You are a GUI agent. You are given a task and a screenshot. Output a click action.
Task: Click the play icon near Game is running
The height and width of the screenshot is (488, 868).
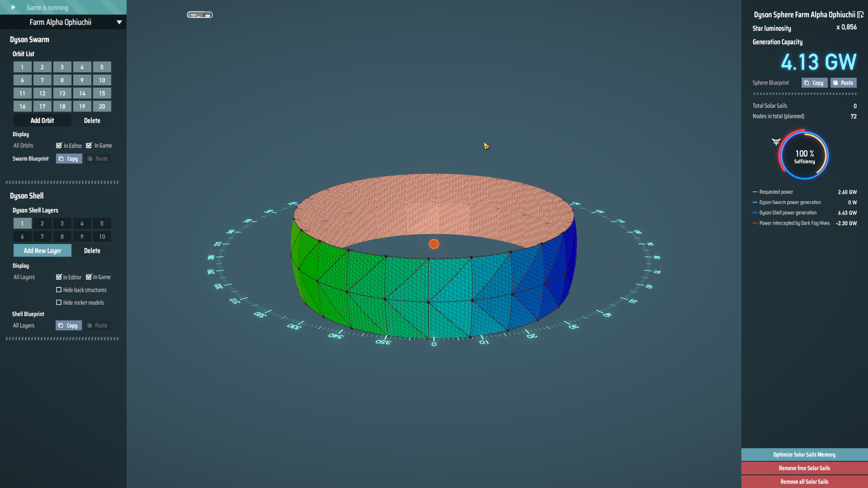13,7
